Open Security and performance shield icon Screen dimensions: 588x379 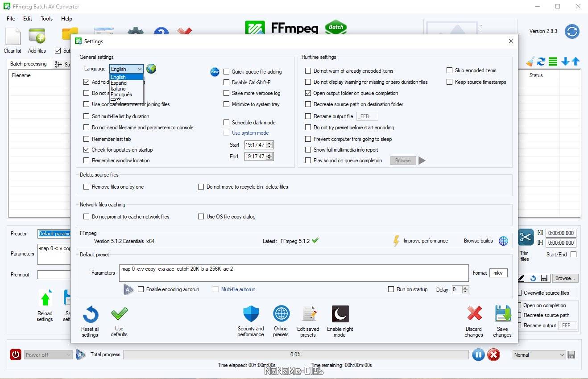(x=251, y=314)
